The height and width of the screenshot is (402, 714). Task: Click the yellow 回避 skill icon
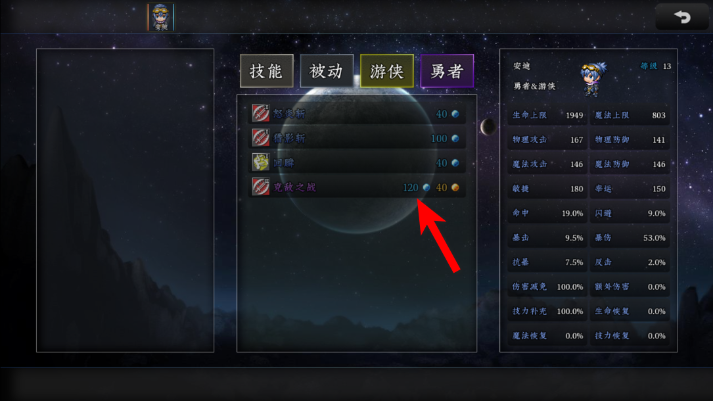pos(260,163)
